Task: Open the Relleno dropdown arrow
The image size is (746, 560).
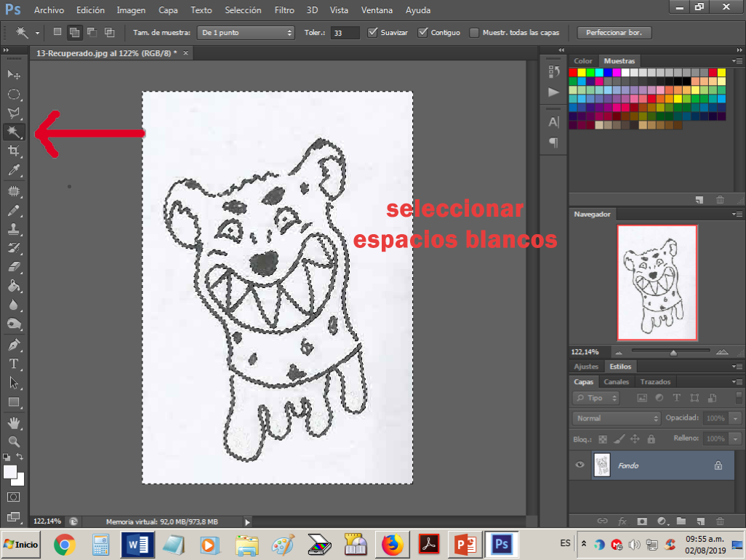Action: click(736, 439)
